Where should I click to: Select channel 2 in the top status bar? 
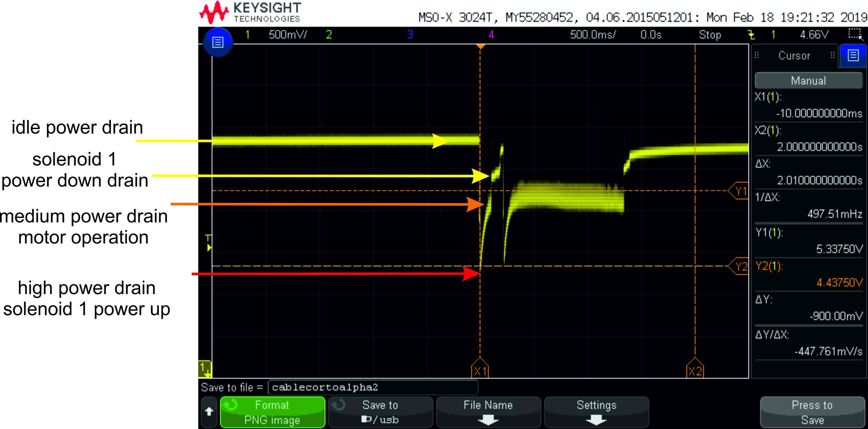(329, 35)
